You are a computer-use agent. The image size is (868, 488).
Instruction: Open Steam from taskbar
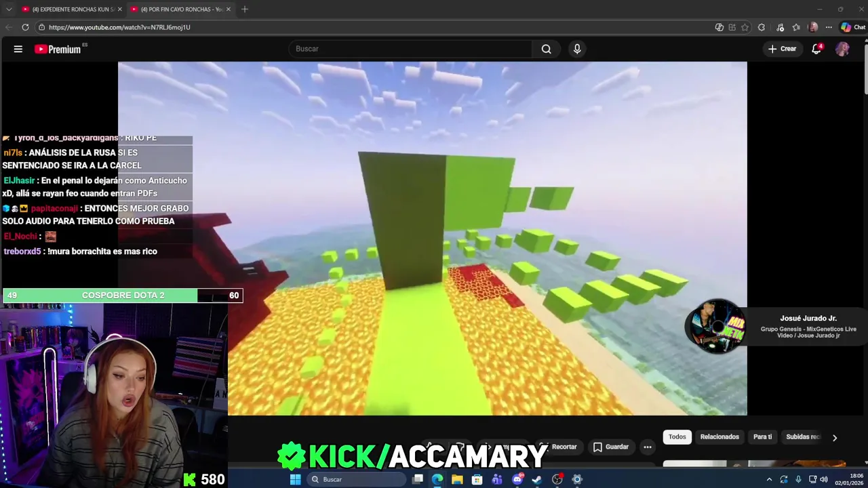pos(536,479)
